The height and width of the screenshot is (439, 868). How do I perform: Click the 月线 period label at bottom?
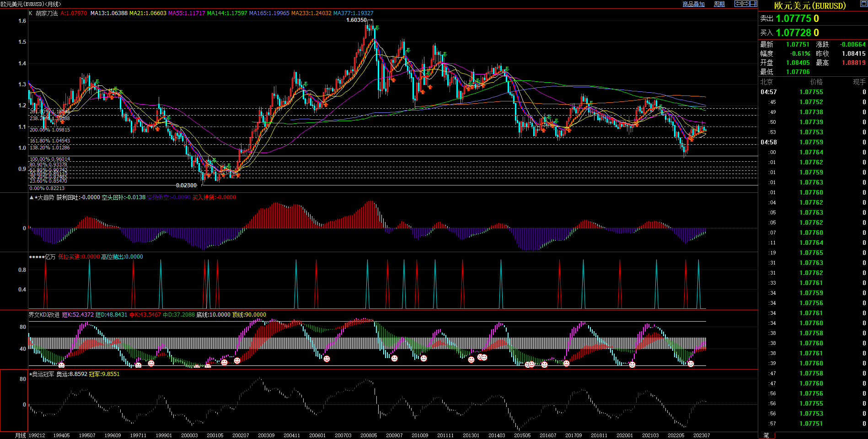click(21, 435)
